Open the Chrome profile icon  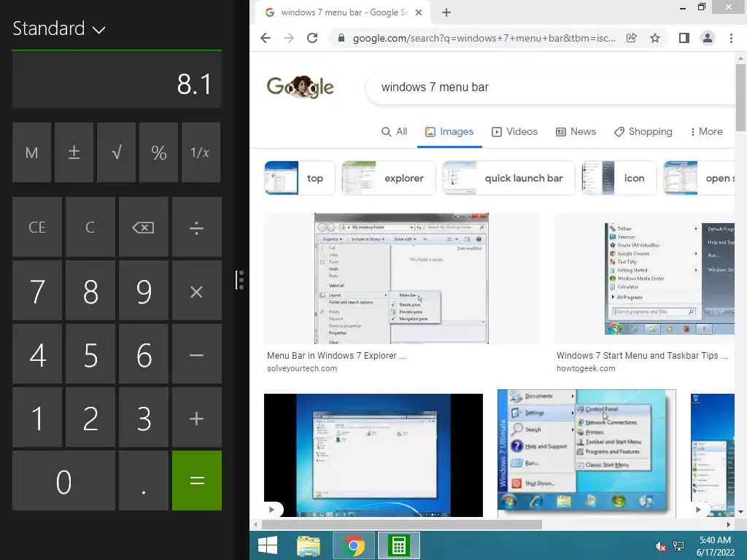tap(708, 38)
